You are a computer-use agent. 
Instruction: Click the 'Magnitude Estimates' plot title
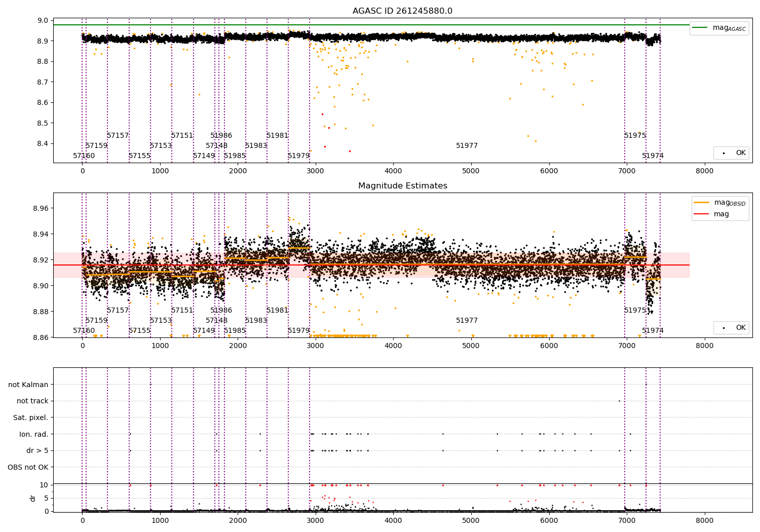click(x=402, y=186)
